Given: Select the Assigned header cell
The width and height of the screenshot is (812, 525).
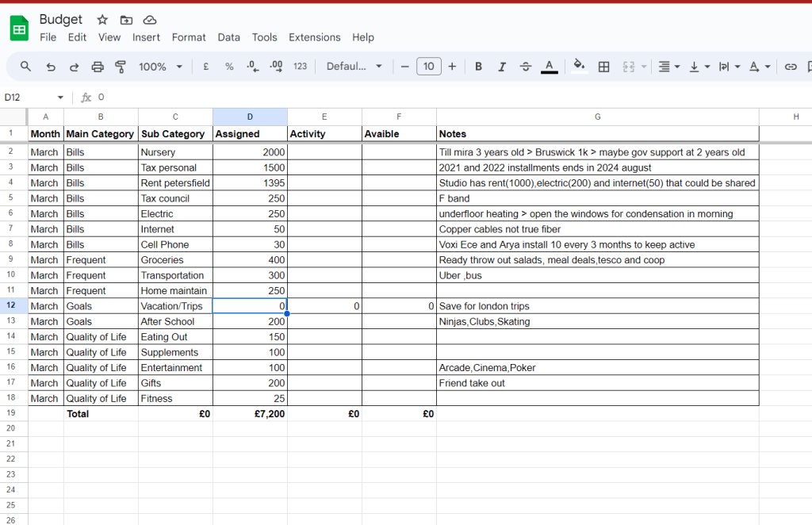Looking at the screenshot, I should [250, 133].
